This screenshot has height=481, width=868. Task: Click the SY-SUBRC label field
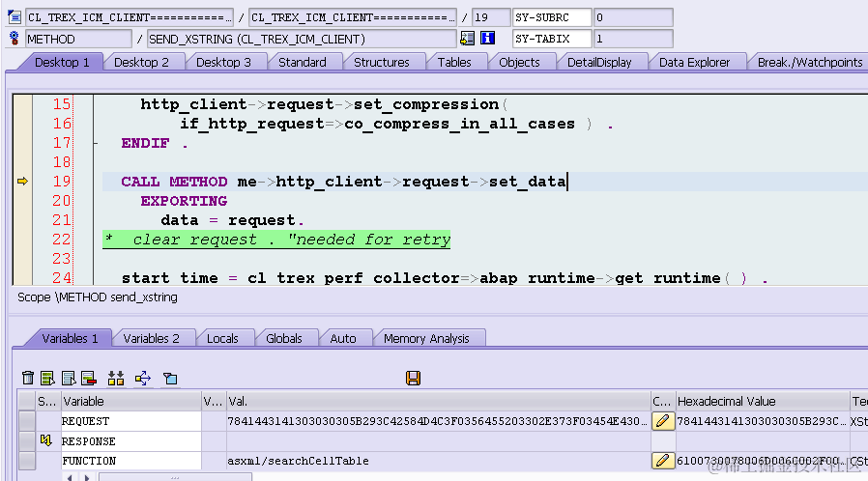click(552, 17)
